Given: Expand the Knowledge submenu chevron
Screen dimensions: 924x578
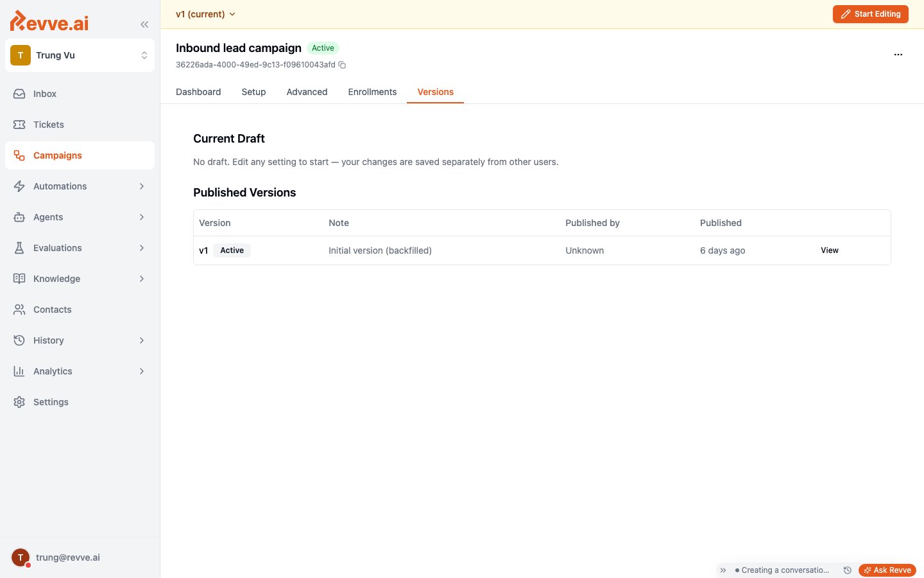Looking at the screenshot, I should [142, 279].
